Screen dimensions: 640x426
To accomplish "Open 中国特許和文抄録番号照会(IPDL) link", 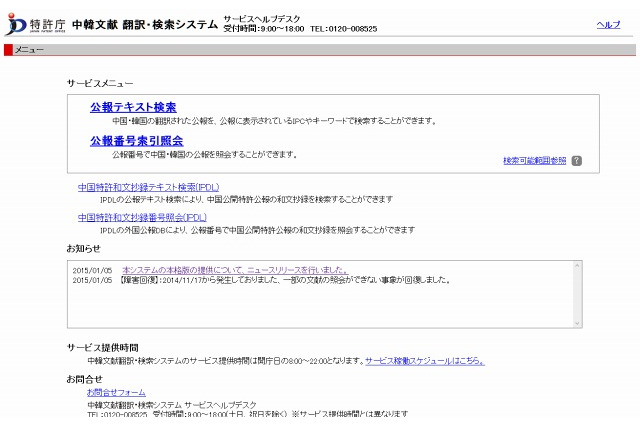I will tap(142, 217).
